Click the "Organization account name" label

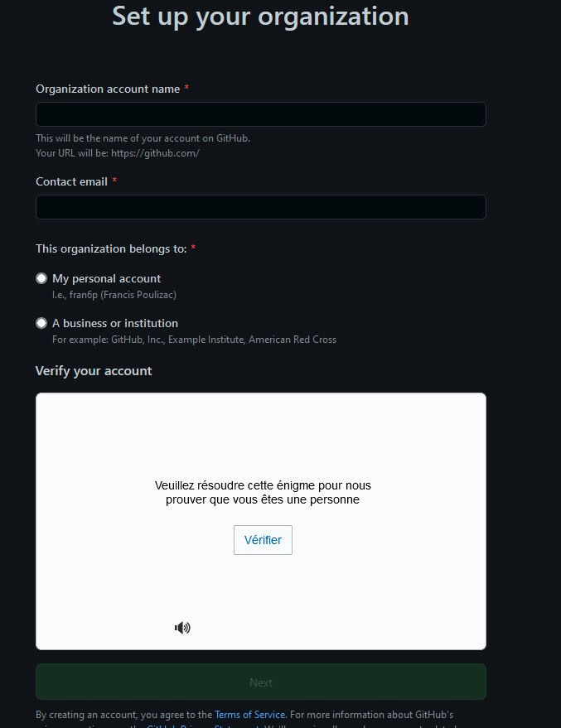coord(108,89)
